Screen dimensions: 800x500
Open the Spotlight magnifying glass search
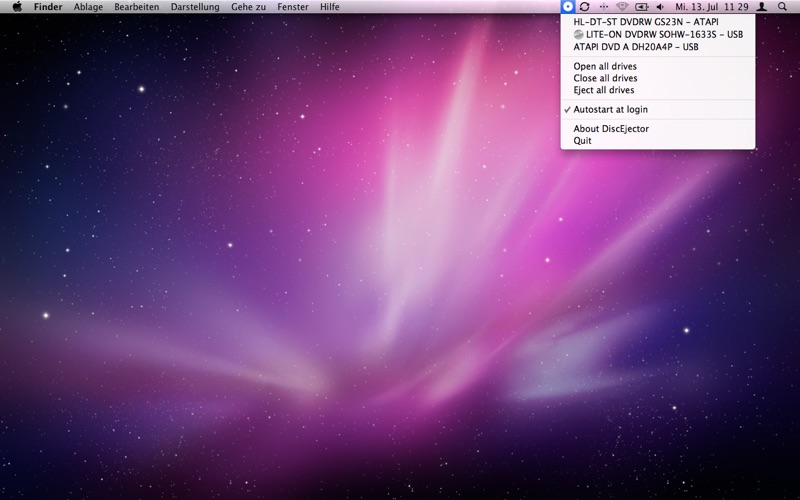click(x=782, y=7)
